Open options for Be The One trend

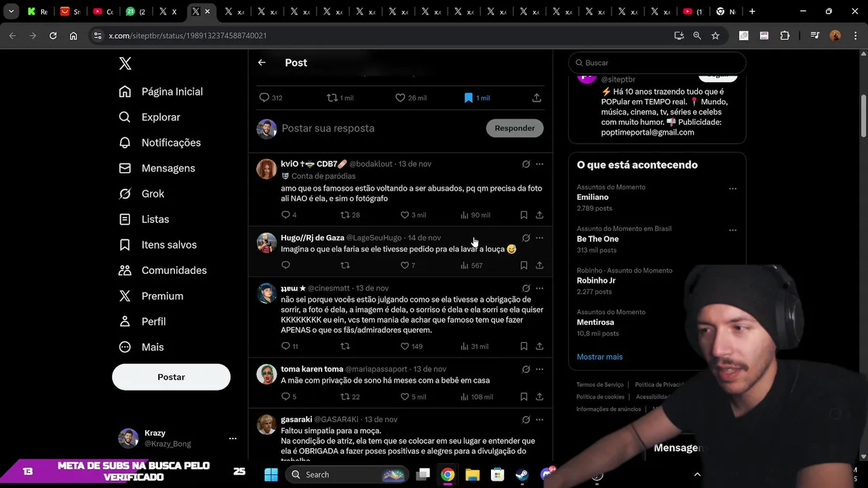tap(732, 230)
